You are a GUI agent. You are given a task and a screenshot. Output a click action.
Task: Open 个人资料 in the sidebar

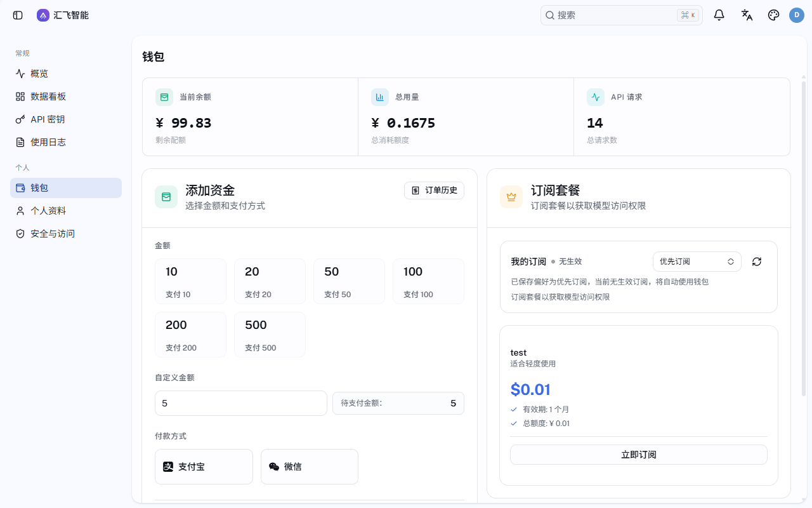tap(66, 211)
